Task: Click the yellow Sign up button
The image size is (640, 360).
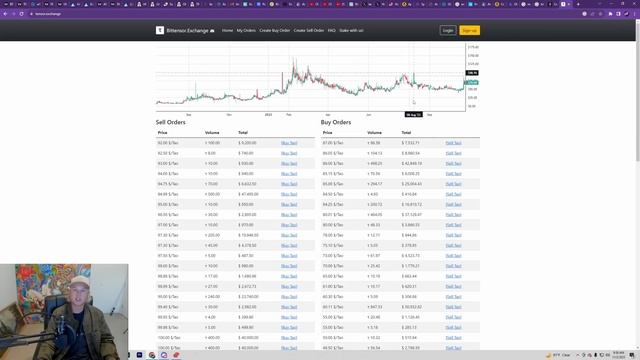Action: (469, 30)
